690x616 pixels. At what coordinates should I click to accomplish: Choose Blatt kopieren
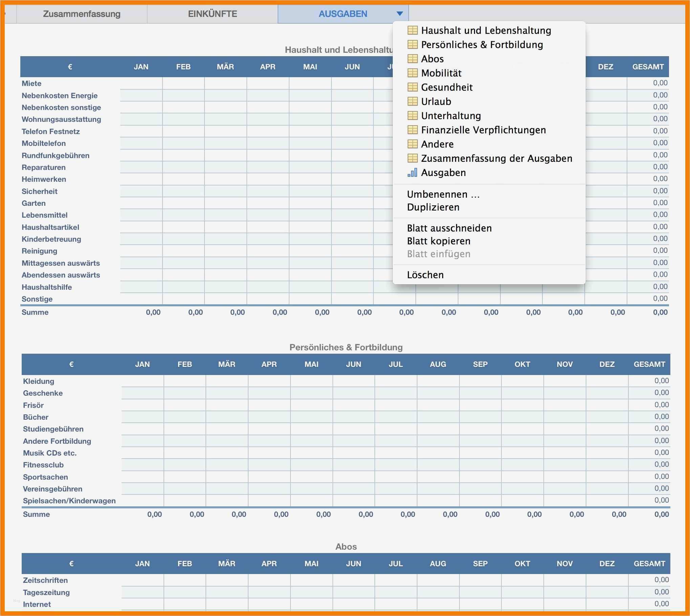439,241
